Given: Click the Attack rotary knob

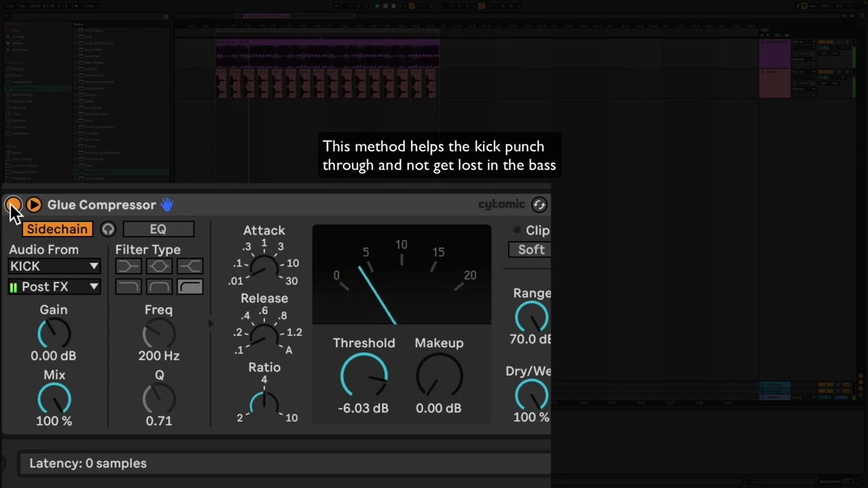Looking at the screenshot, I should [264, 268].
